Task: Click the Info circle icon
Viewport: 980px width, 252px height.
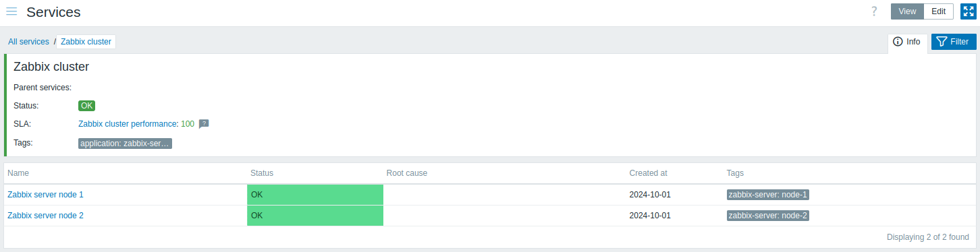Action: point(898,42)
